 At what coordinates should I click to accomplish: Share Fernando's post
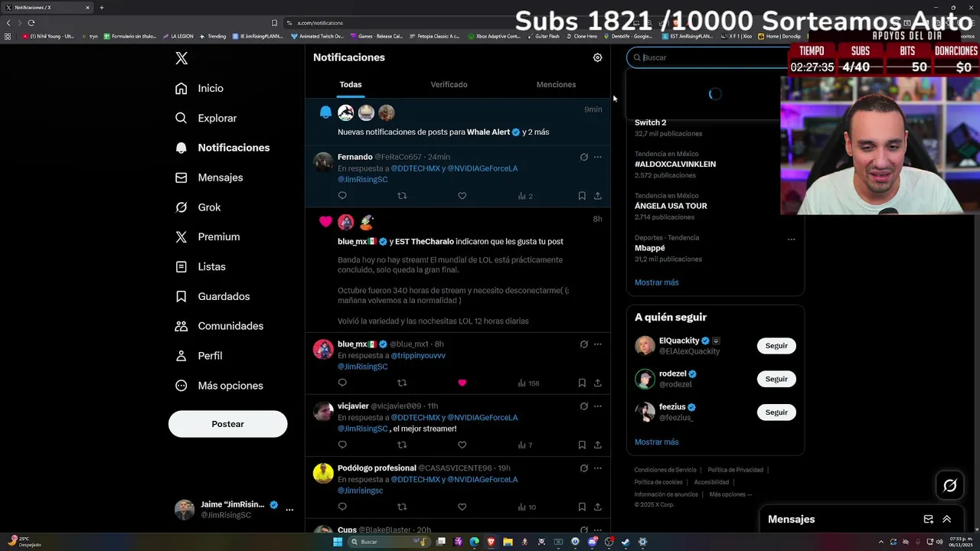point(597,196)
